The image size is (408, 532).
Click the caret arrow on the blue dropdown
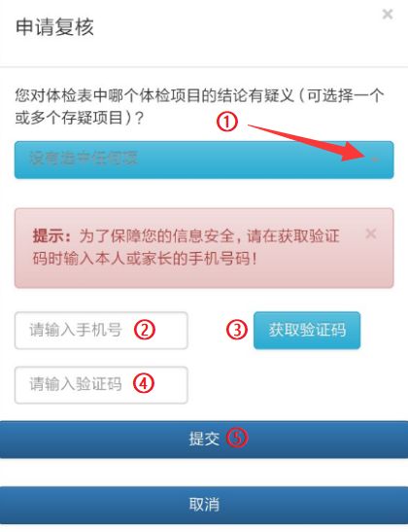pos(375,160)
